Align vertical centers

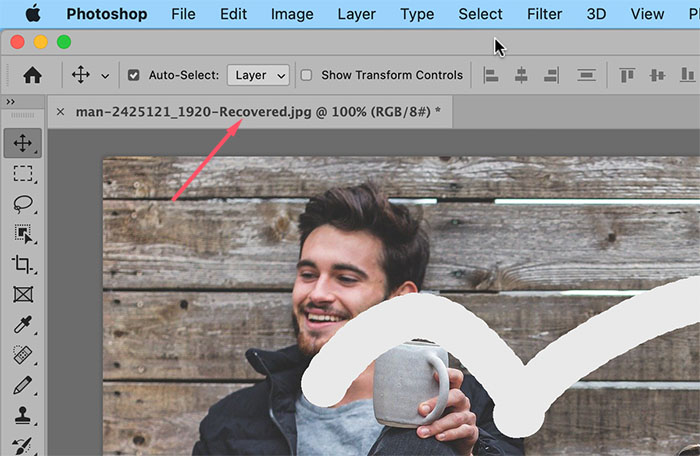tap(657, 75)
